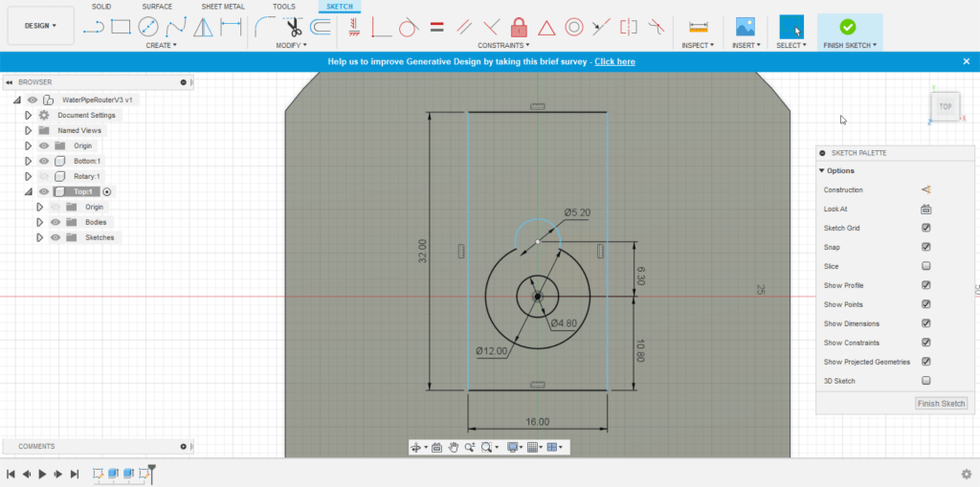Viewport: 980px width, 487px height.
Task: Click the Measure ruler icon in Inspect
Action: pos(698,27)
